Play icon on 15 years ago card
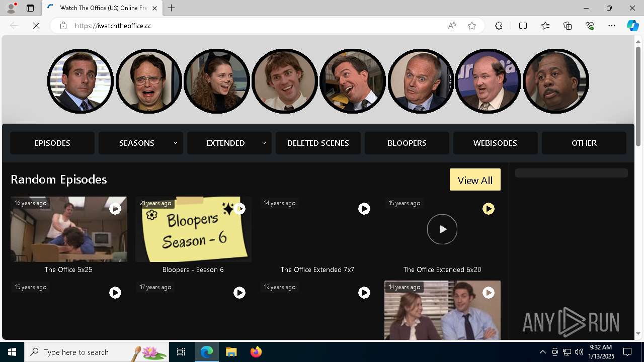This screenshot has width=644, height=362. tap(115, 293)
